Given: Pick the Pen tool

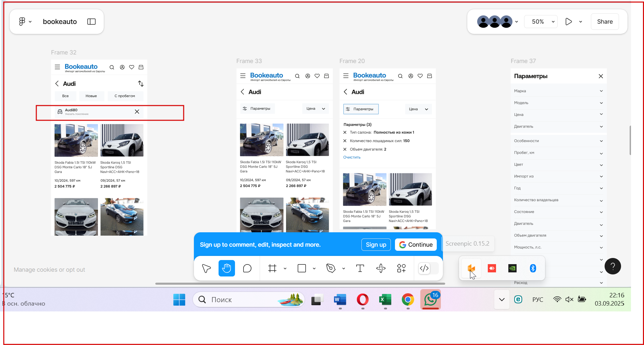Looking at the screenshot, I should click(x=331, y=268).
